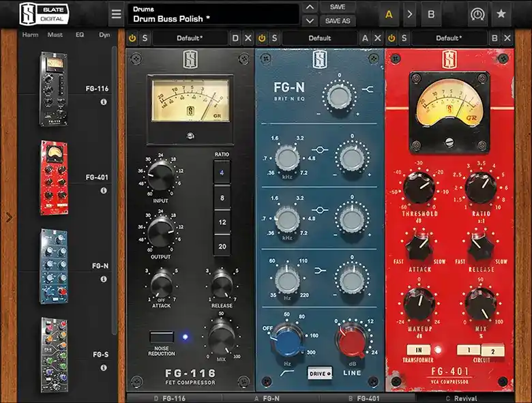The width and height of the screenshot is (532, 403).
Task: Open the EQ module category tab
Action: [x=80, y=35]
